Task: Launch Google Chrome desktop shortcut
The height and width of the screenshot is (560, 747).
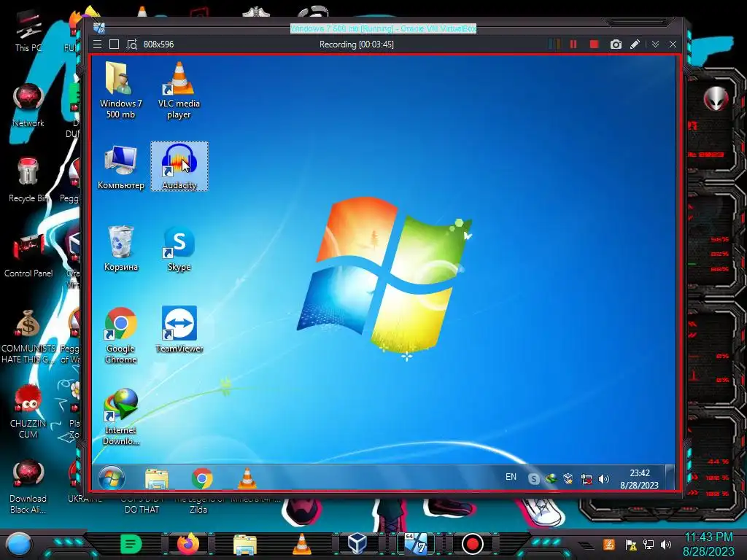Action: [x=120, y=335]
